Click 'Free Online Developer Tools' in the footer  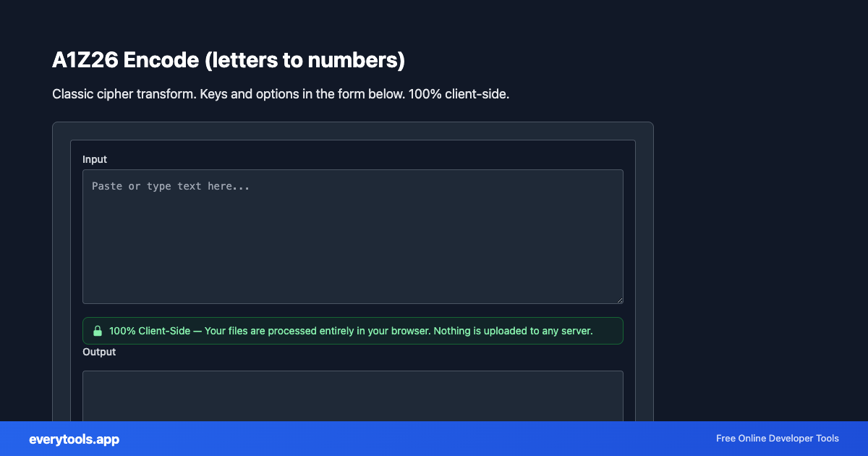(778, 438)
